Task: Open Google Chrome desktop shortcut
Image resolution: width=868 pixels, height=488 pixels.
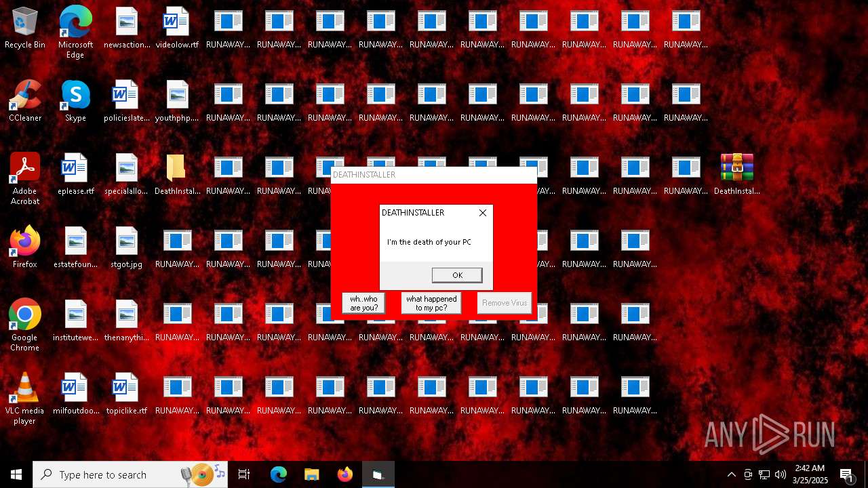Action: (25, 325)
